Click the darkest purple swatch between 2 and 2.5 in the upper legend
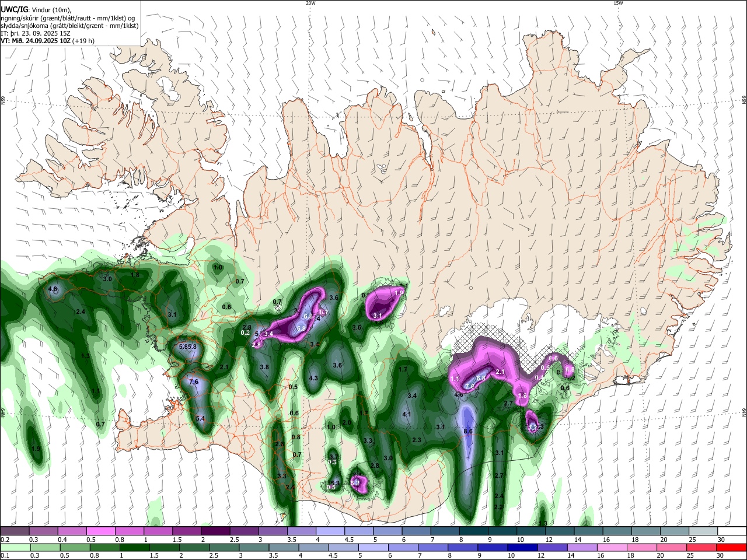 tap(215, 531)
